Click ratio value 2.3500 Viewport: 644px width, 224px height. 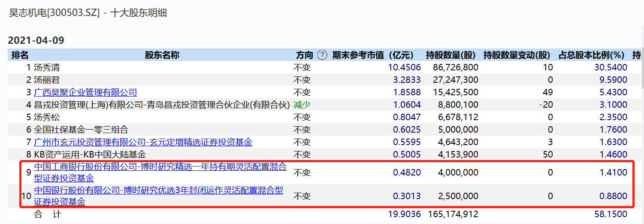click(613, 117)
